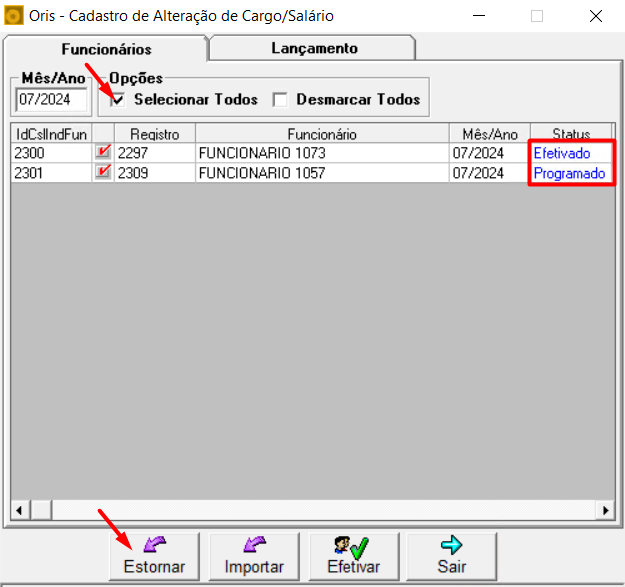Click Registro cell 2297
This screenshot has width=625, height=587.
pos(155,153)
